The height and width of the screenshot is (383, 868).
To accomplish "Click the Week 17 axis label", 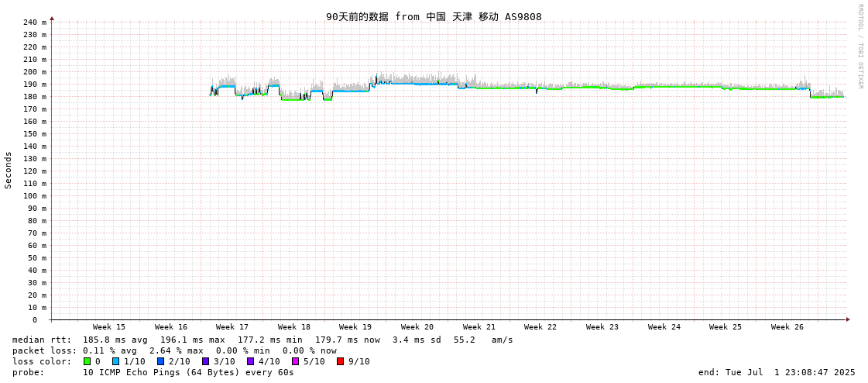I will coord(232,327).
